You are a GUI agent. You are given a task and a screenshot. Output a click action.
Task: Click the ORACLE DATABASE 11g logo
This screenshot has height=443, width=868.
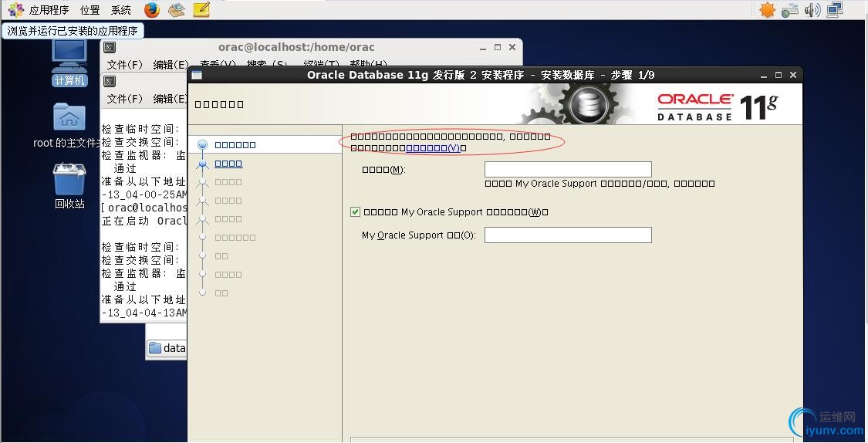(718, 107)
